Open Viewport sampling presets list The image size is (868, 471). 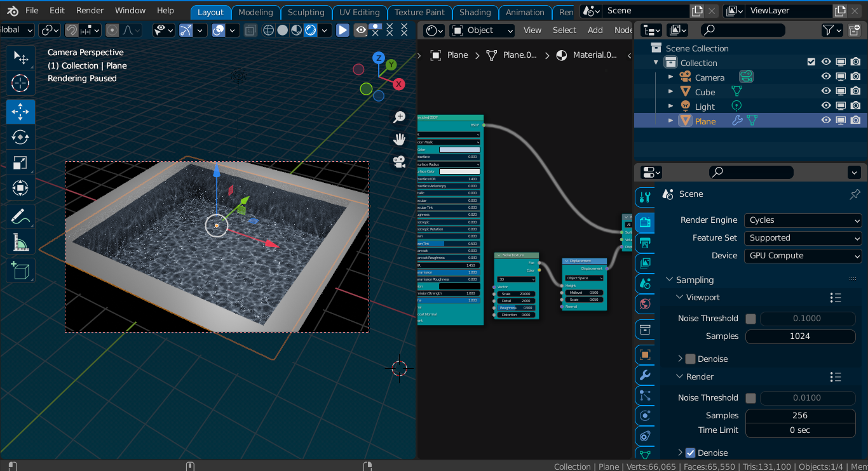click(x=836, y=298)
